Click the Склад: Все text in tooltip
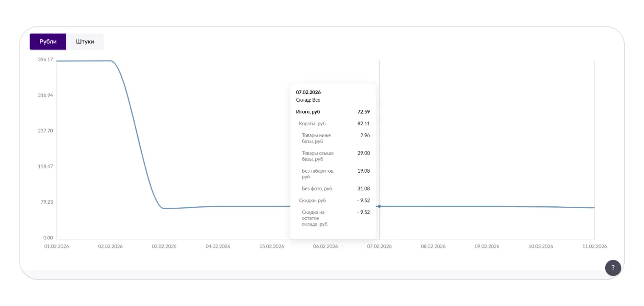Screen dimensions: 644x306 [x=308, y=100]
